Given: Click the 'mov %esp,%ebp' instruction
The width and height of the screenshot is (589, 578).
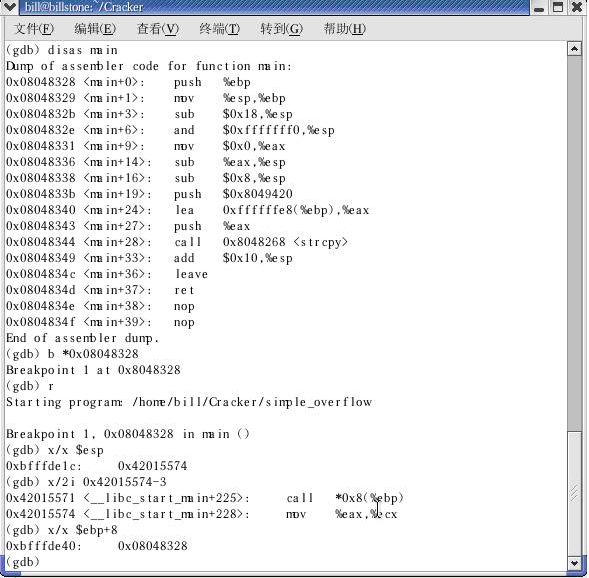Looking at the screenshot, I should tap(230, 98).
